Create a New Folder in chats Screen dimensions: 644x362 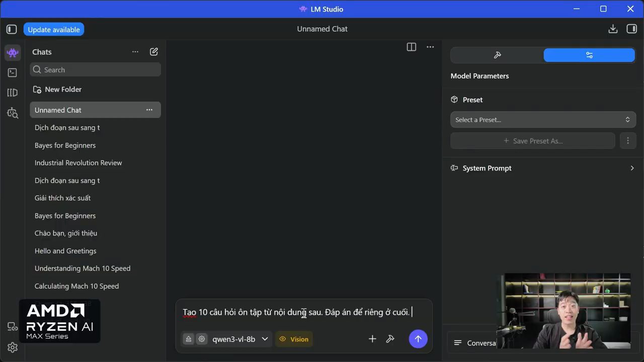tap(57, 89)
